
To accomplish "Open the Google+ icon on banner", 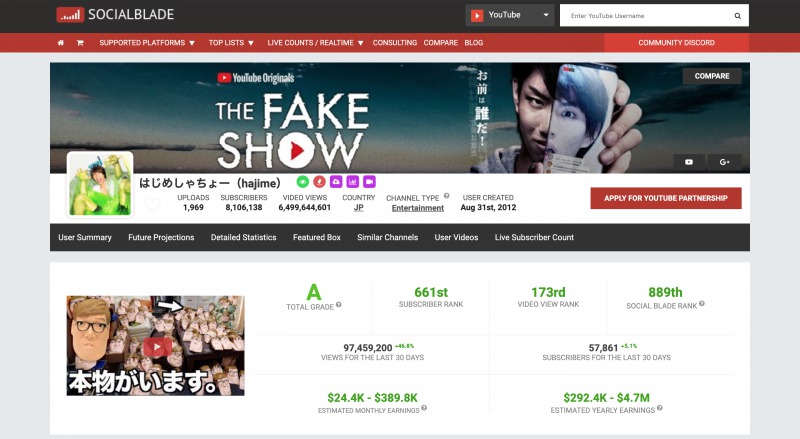I will coord(724,162).
